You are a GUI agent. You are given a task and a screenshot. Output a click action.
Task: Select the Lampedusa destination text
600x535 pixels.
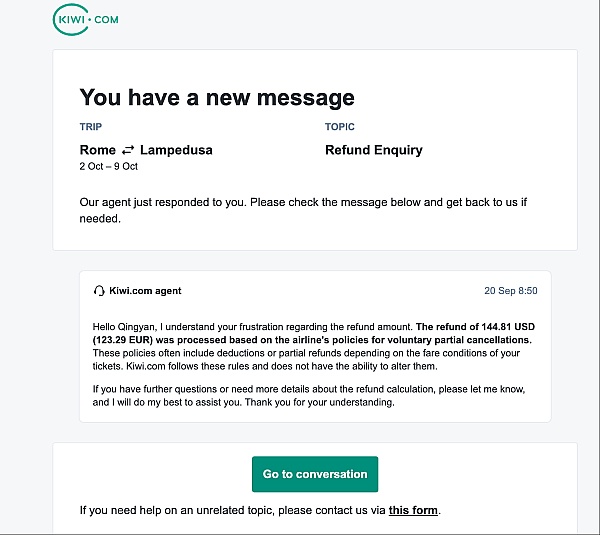pyautogui.click(x=176, y=150)
